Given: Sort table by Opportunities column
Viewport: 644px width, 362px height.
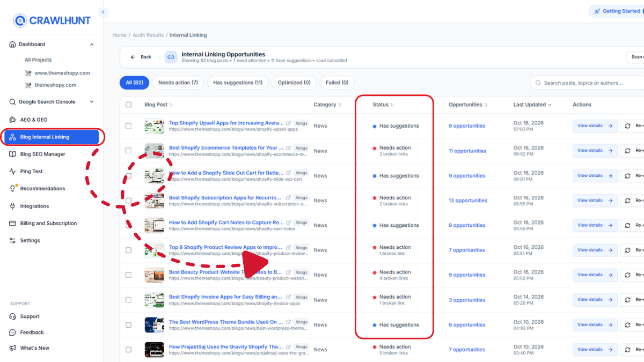Looking at the screenshot, I should tap(468, 105).
